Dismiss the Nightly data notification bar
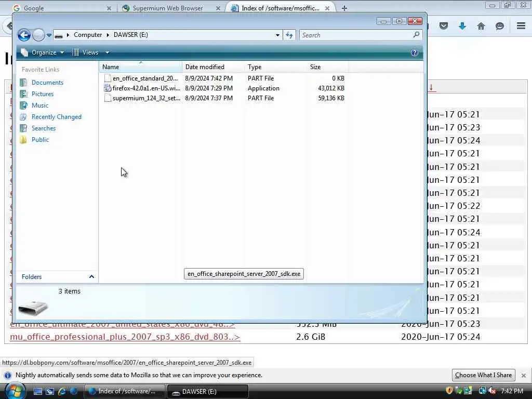532x399 pixels. [524, 376]
